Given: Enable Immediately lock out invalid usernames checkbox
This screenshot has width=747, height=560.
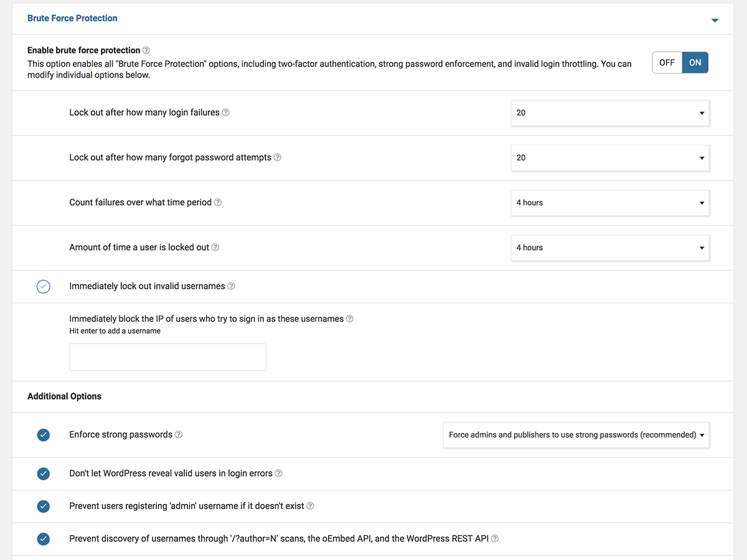Looking at the screenshot, I should pos(44,287).
